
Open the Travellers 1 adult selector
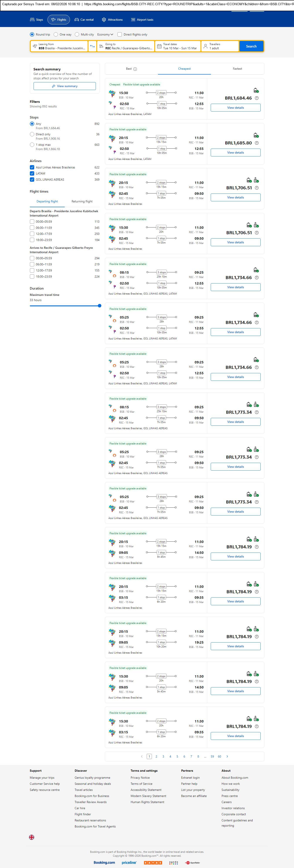(220, 46)
